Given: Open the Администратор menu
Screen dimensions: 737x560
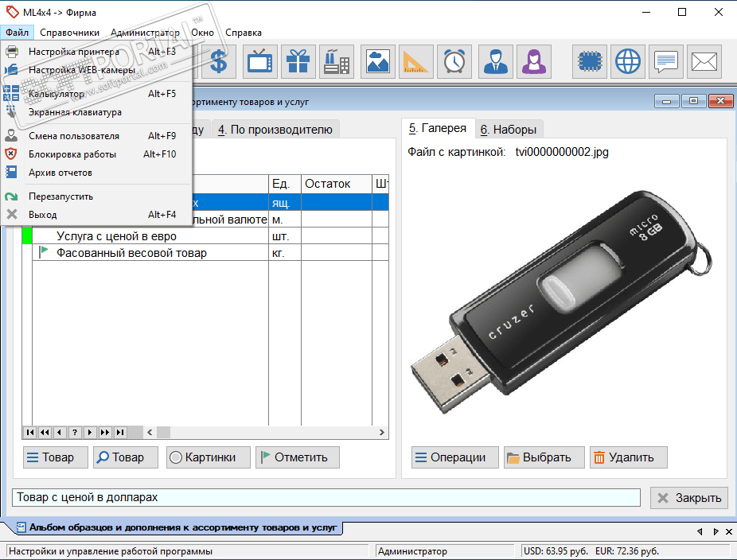Looking at the screenshot, I should click(145, 33).
